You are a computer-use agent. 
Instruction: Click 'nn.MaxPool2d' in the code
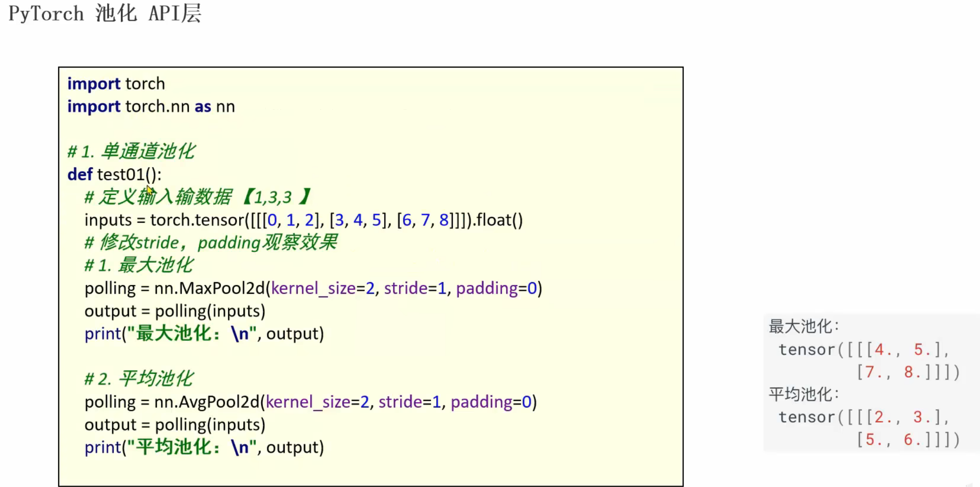point(209,288)
